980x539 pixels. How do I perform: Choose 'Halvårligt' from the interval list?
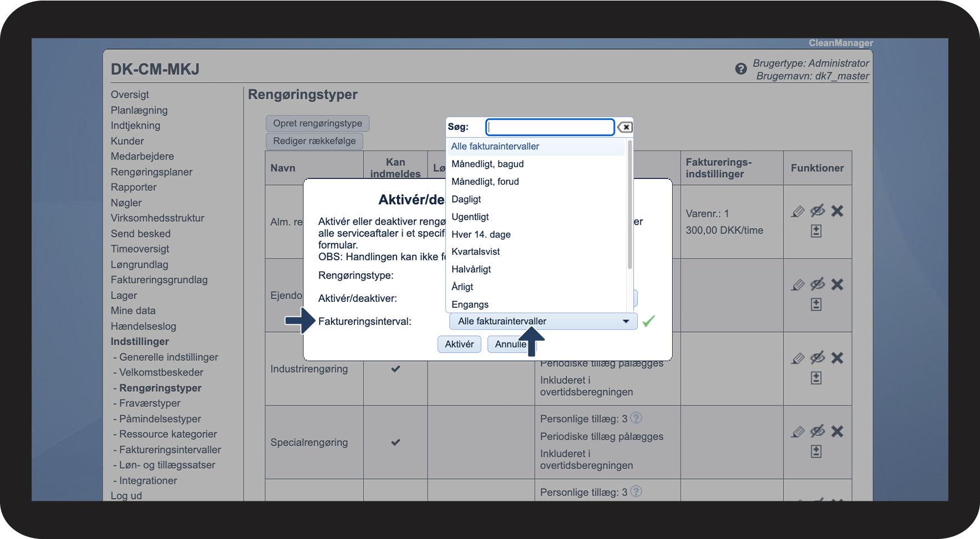(x=536, y=269)
